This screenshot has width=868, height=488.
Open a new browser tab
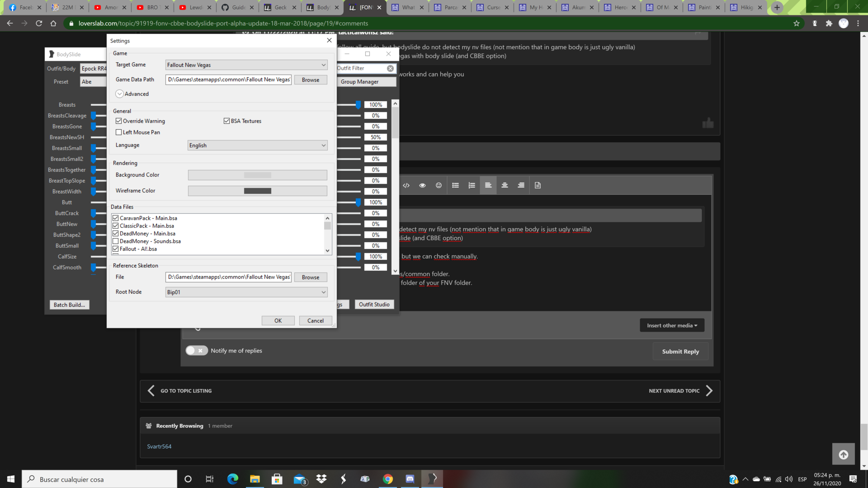(777, 7)
